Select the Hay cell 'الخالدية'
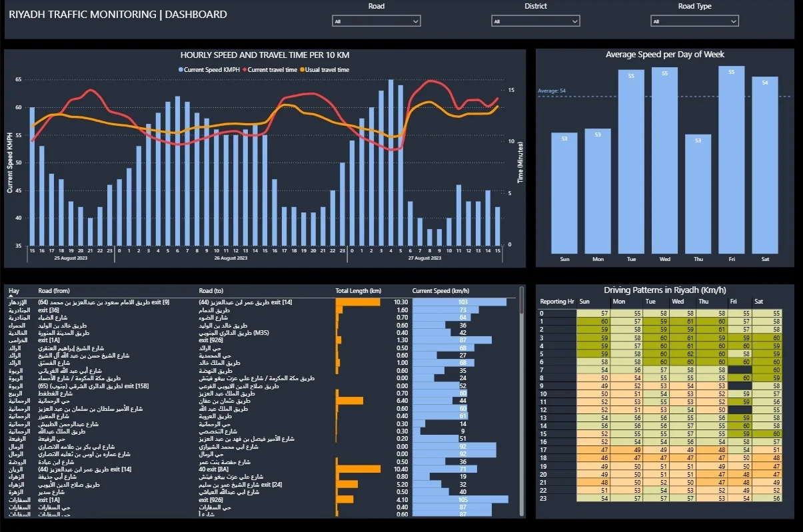803x532 pixels. [17, 332]
